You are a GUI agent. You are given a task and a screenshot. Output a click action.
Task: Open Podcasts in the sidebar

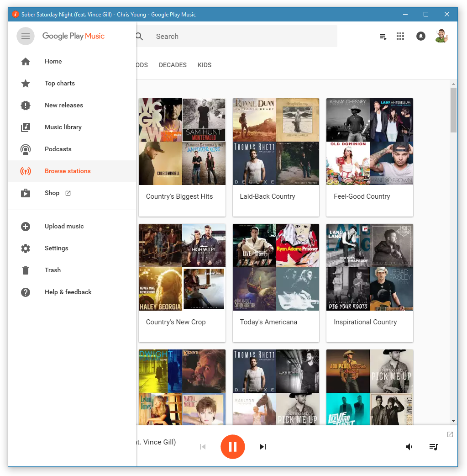pos(58,149)
